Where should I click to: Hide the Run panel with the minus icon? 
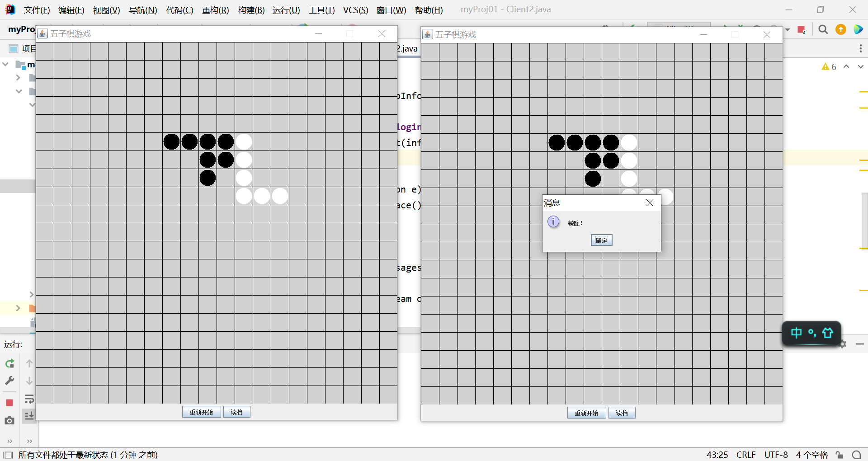tap(860, 344)
